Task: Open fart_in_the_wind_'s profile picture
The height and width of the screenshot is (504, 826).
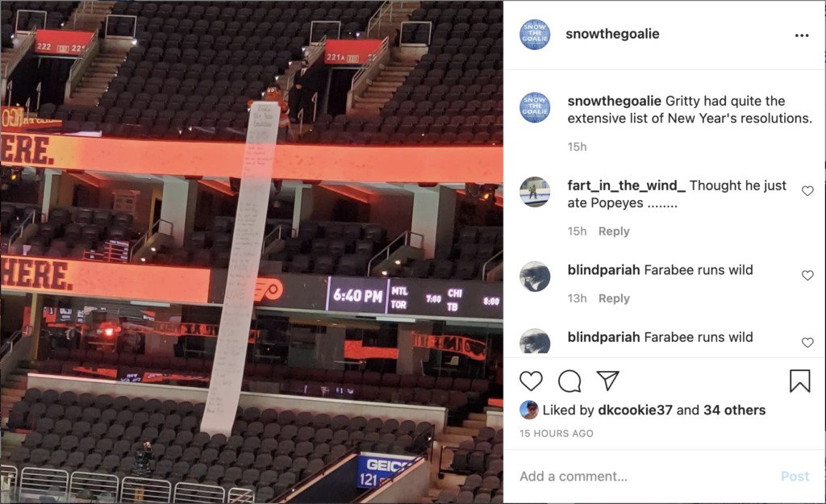Action: click(535, 192)
